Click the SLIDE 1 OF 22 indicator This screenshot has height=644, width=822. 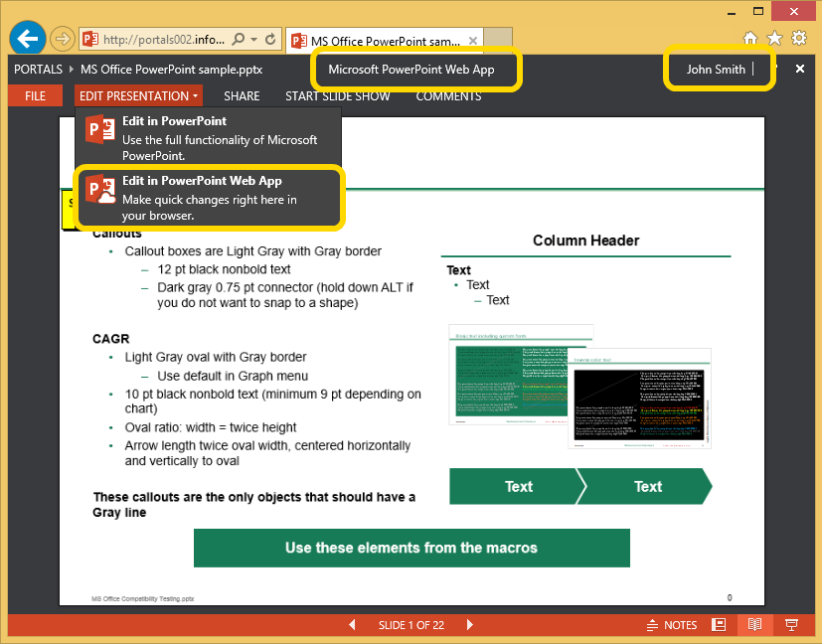(x=411, y=625)
